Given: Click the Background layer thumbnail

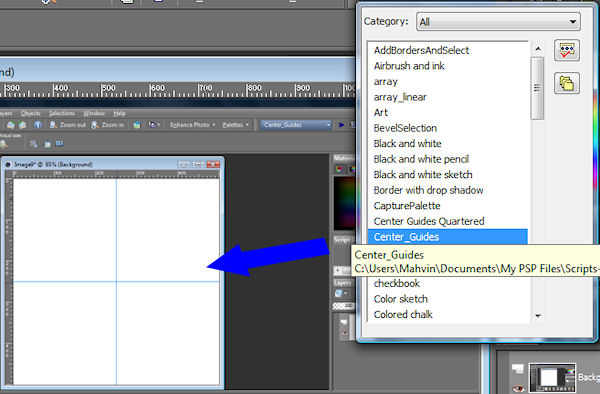Looking at the screenshot, I should coord(552,378).
